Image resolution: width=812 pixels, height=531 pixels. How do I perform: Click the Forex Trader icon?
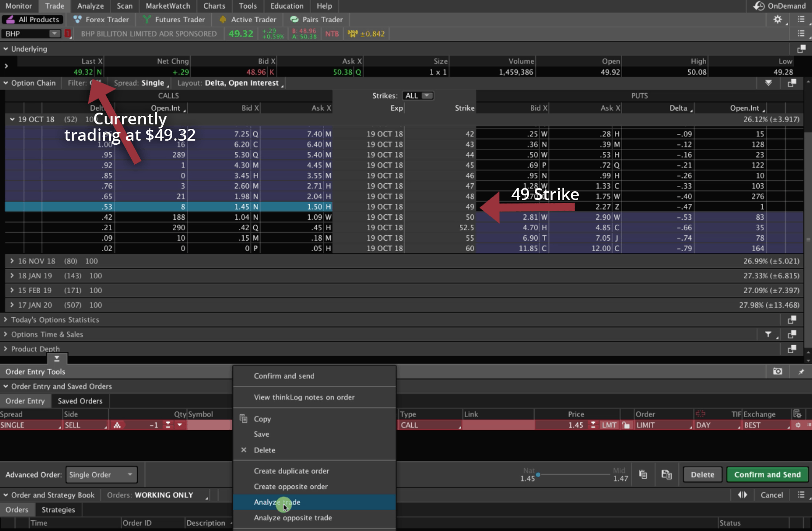78,19
